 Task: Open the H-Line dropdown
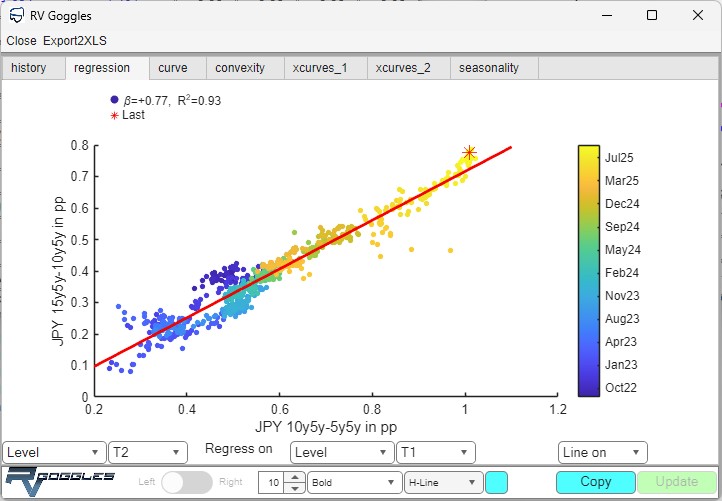point(444,482)
